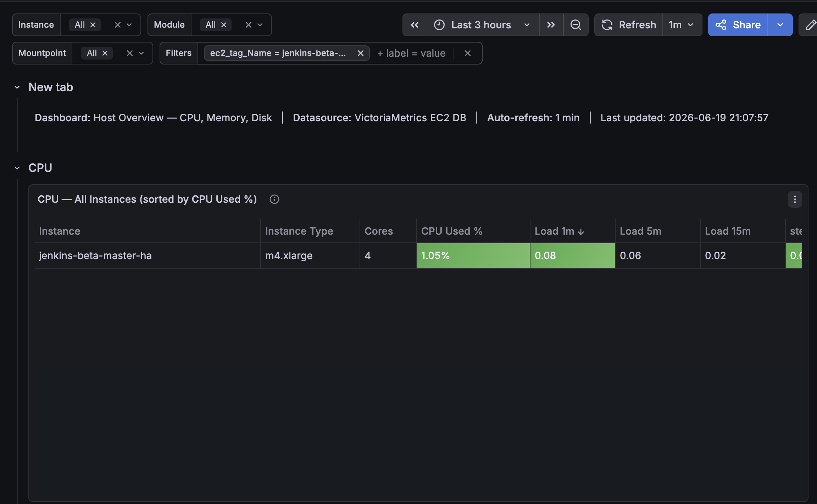817x504 pixels.
Task: Show the CPU panel info tooltip icon
Action: tap(274, 199)
